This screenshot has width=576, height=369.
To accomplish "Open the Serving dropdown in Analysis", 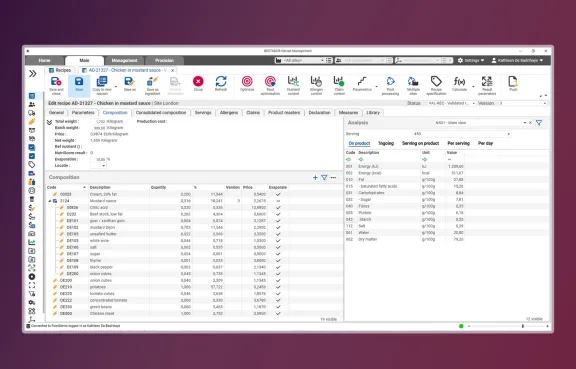I will pos(461,134).
